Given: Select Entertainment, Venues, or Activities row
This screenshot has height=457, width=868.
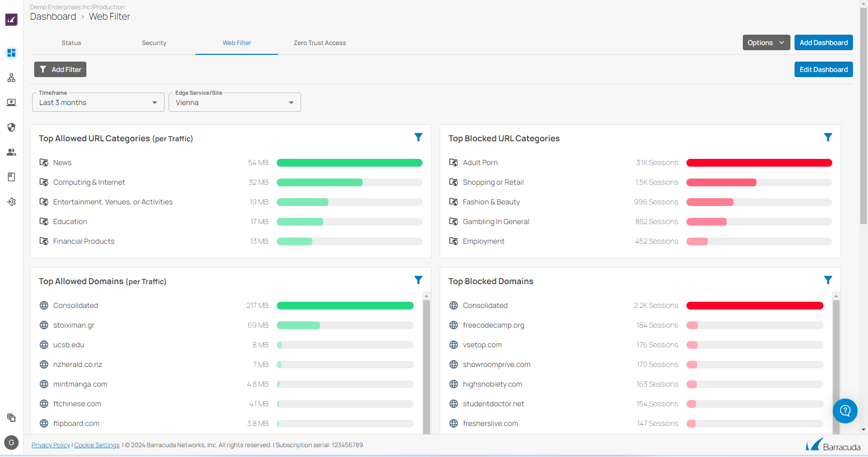Looking at the screenshot, I should tap(231, 202).
